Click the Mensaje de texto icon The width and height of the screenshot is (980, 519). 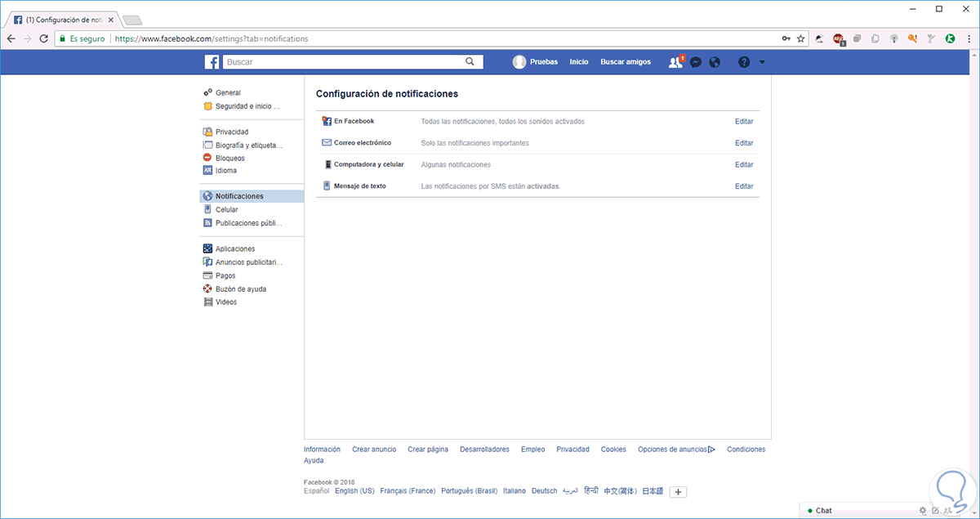(326, 186)
